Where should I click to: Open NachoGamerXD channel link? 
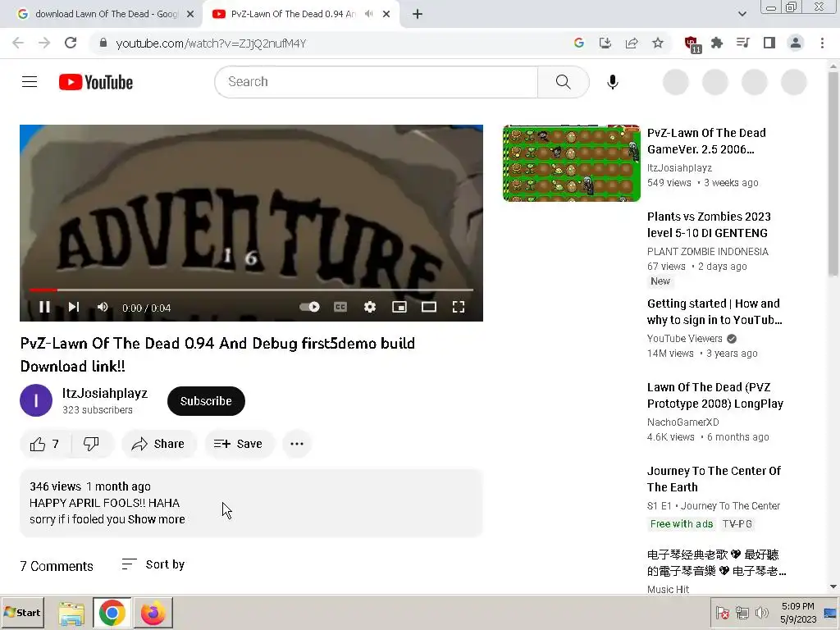(x=683, y=422)
